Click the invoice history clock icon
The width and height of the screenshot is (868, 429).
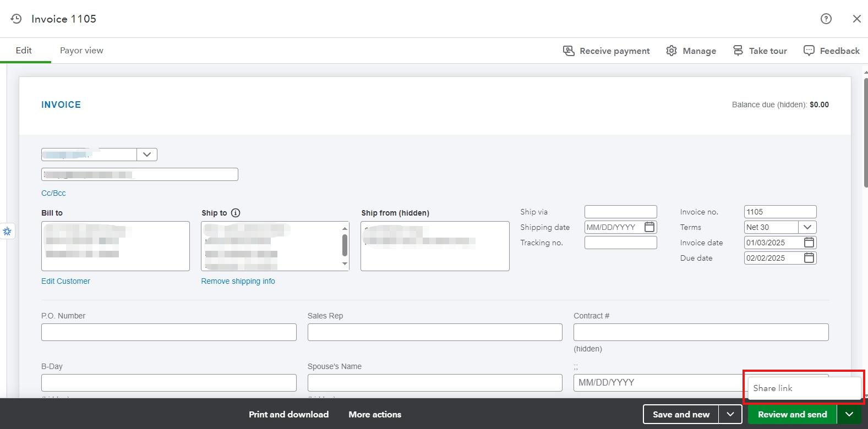pos(17,19)
